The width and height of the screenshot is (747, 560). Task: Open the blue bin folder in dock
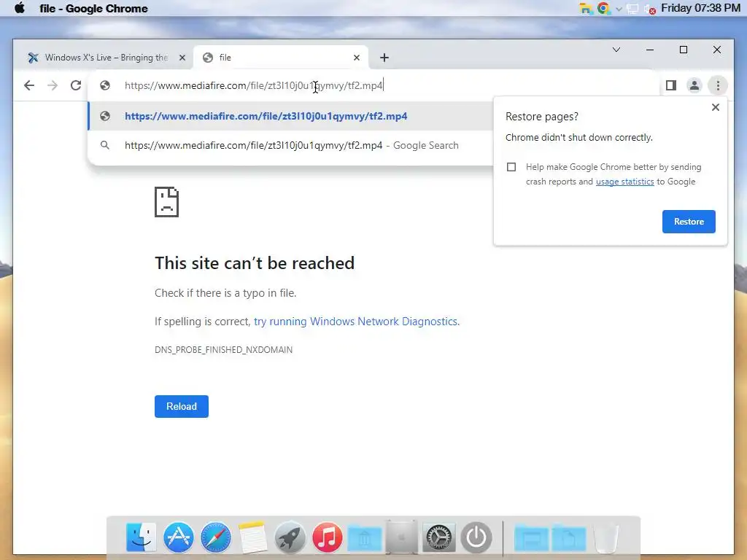click(x=364, y=538)
